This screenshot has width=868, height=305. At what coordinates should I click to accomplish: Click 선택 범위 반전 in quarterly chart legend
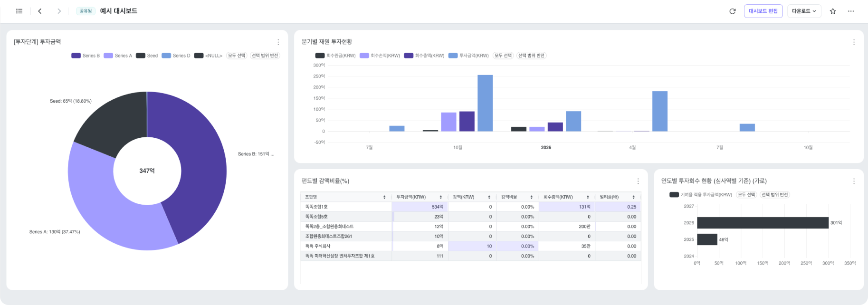click(531, 56)
